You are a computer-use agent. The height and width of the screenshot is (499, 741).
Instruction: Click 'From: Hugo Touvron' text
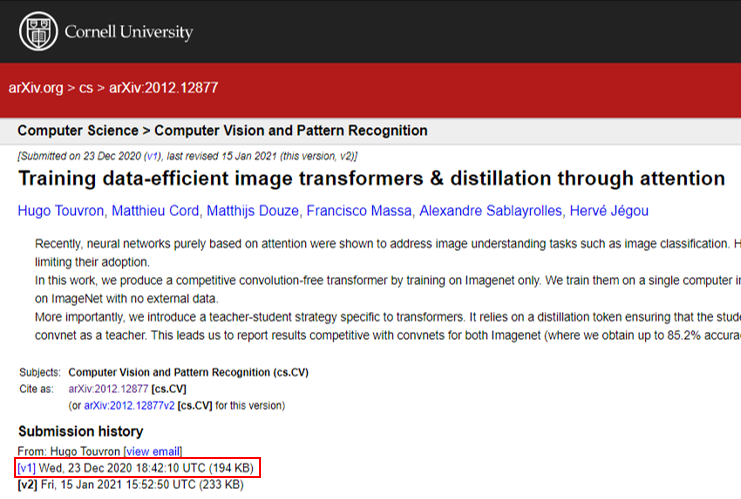point(69,452)
